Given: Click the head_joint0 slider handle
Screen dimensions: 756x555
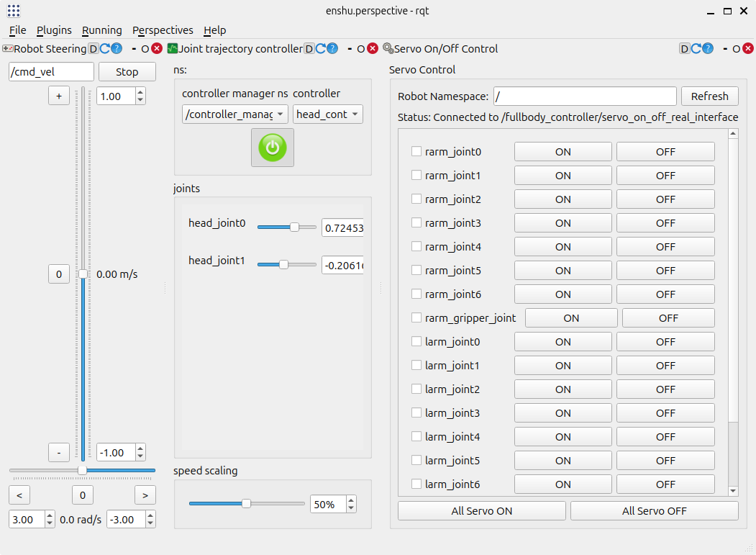Looking at the screenshot, I should click(x=294, y=227).
